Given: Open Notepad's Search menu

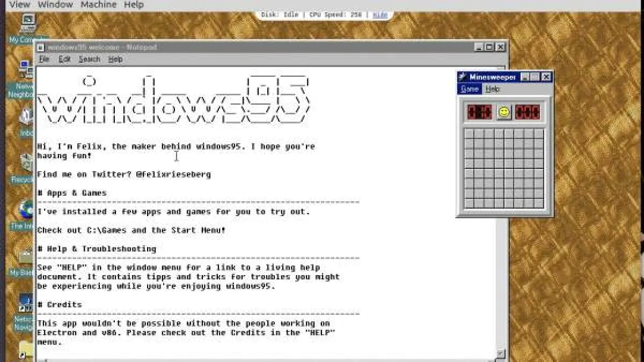Looking at the screenshot, I should 89,60.
